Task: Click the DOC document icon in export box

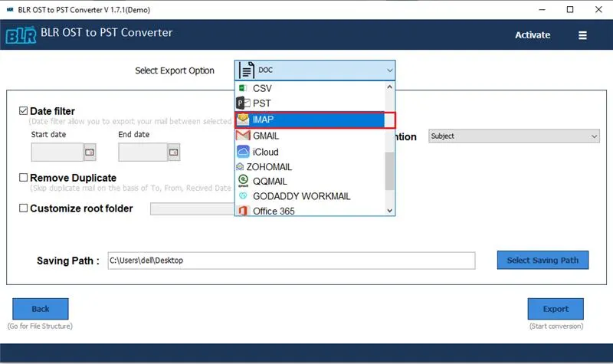Action: pos(246,71)
